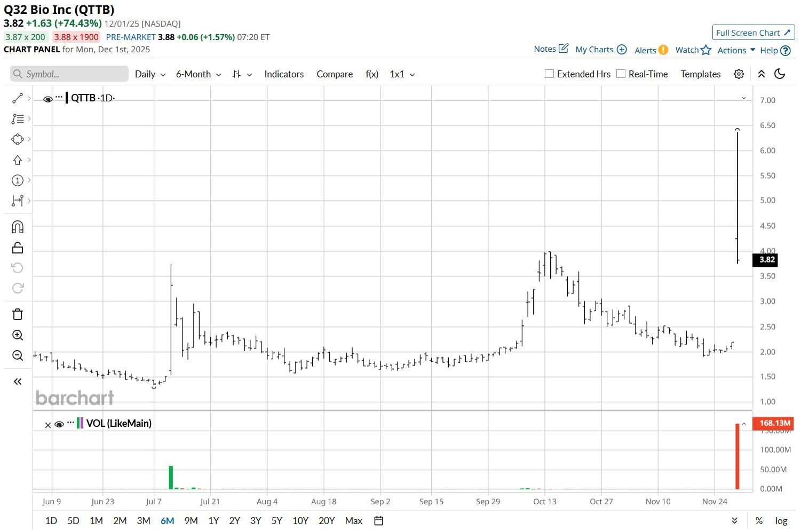
Task: Open the Daily interval dropdown
Action: pyautogui.click(x=150, y=74)
